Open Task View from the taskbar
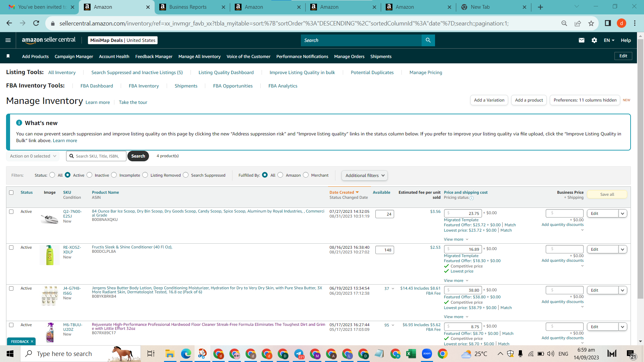 [151, 354]
